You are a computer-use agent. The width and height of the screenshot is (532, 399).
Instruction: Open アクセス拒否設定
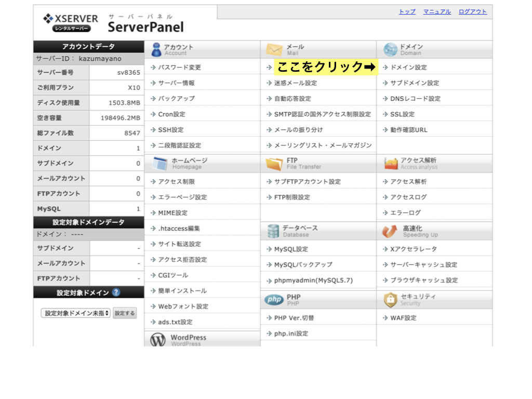182,260
